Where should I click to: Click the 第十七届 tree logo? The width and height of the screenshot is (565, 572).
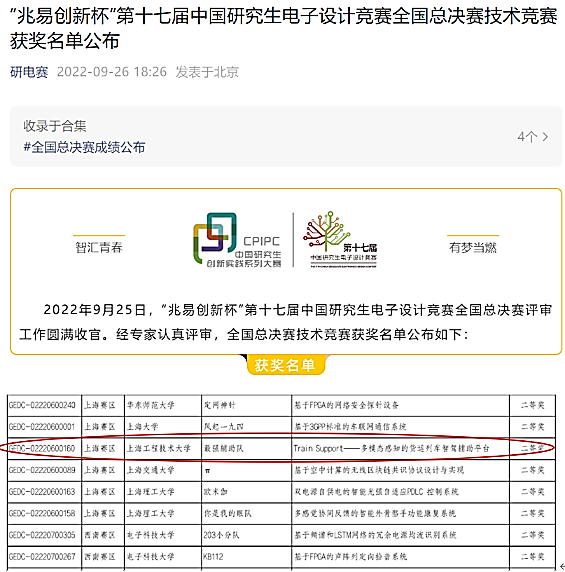pos(340,239)
